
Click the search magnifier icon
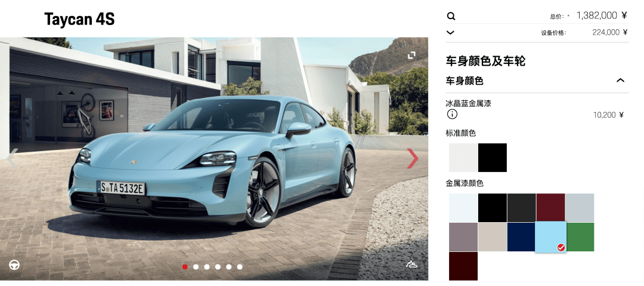451,17
